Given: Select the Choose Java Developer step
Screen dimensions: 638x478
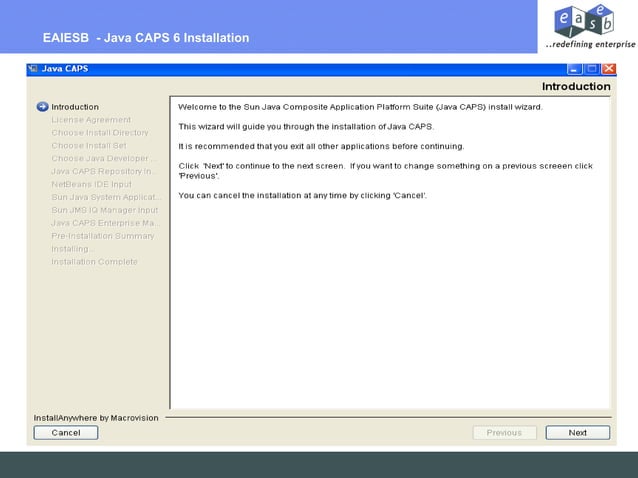Looking at the screenshot, I should (x=102, y=158).
